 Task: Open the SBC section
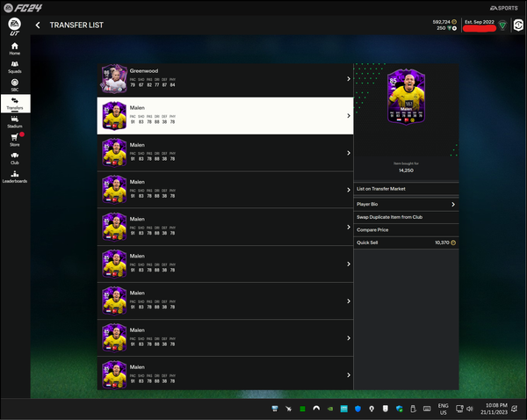coord(15,85)
